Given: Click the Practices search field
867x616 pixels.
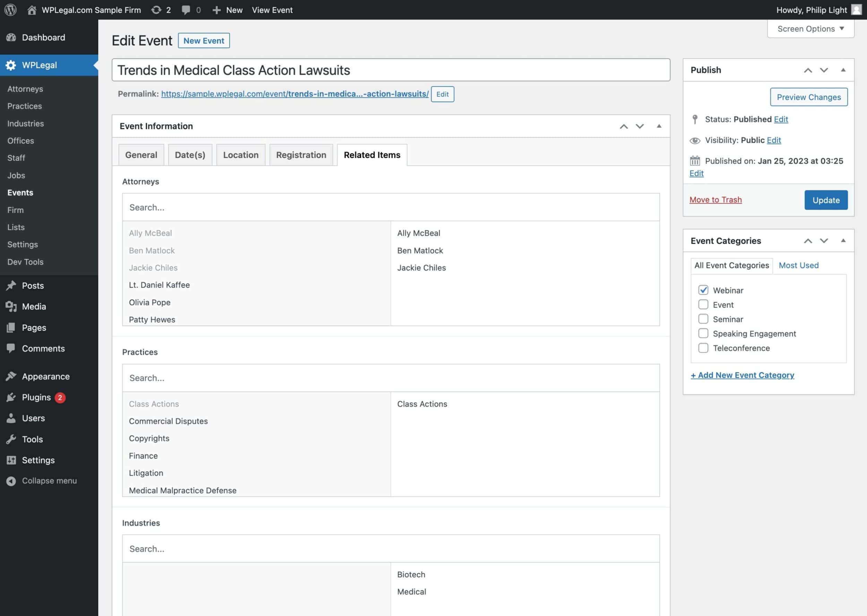Looking at the screenshot, I should (x=390, y=378).
